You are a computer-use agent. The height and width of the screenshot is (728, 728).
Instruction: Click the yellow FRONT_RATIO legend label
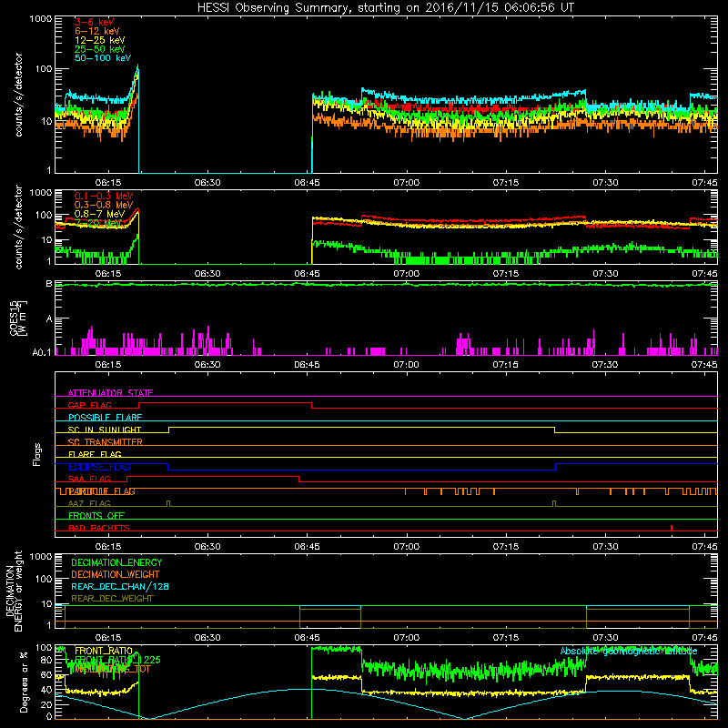click(104, 651)
